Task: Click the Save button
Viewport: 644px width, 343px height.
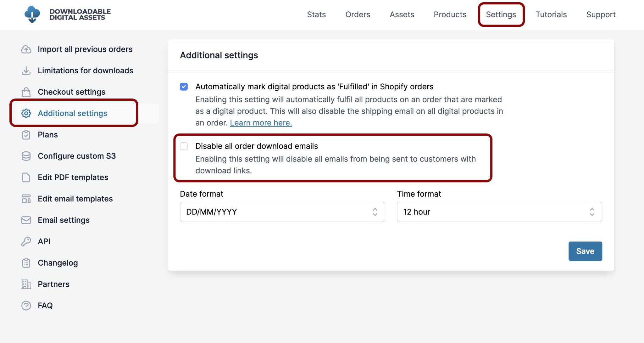Action: click(x=585, y=251)
